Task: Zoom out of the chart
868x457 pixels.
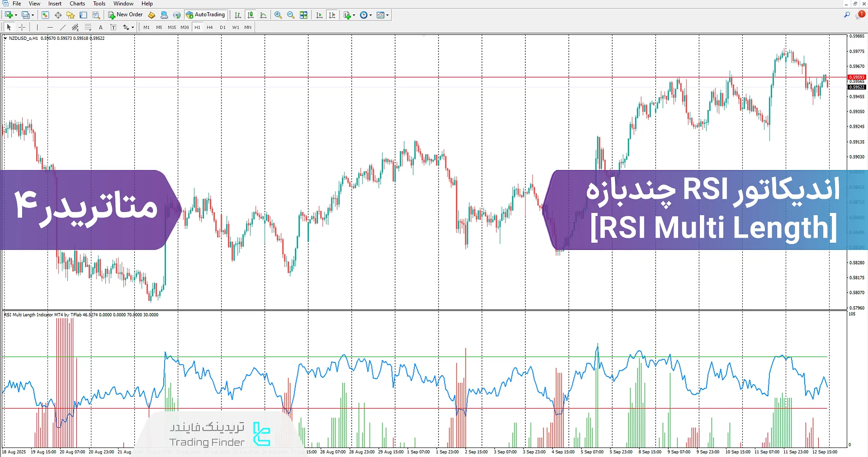Action: (290, 14)
